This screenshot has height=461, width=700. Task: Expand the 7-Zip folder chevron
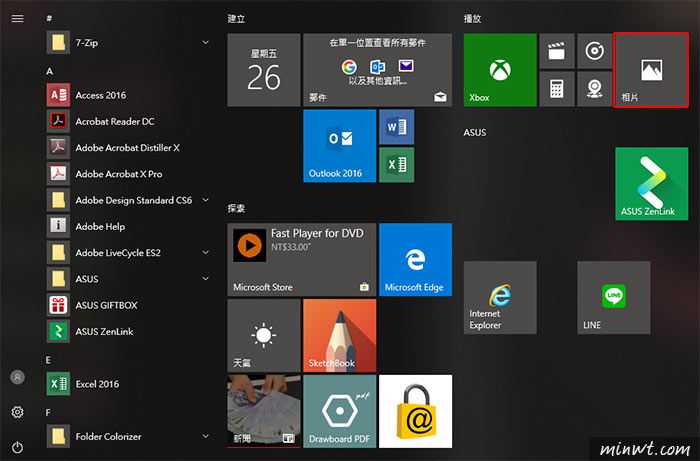coord(206,42)
